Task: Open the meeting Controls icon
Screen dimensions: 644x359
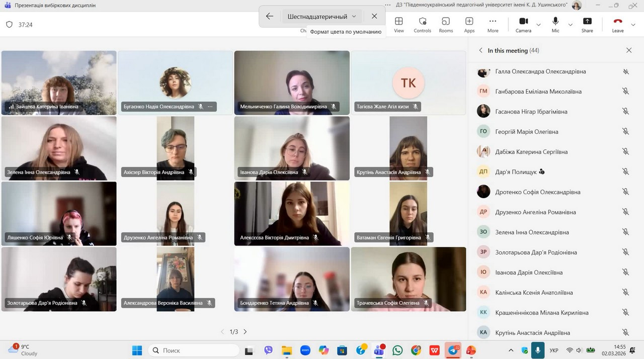Action: [422, 24]
